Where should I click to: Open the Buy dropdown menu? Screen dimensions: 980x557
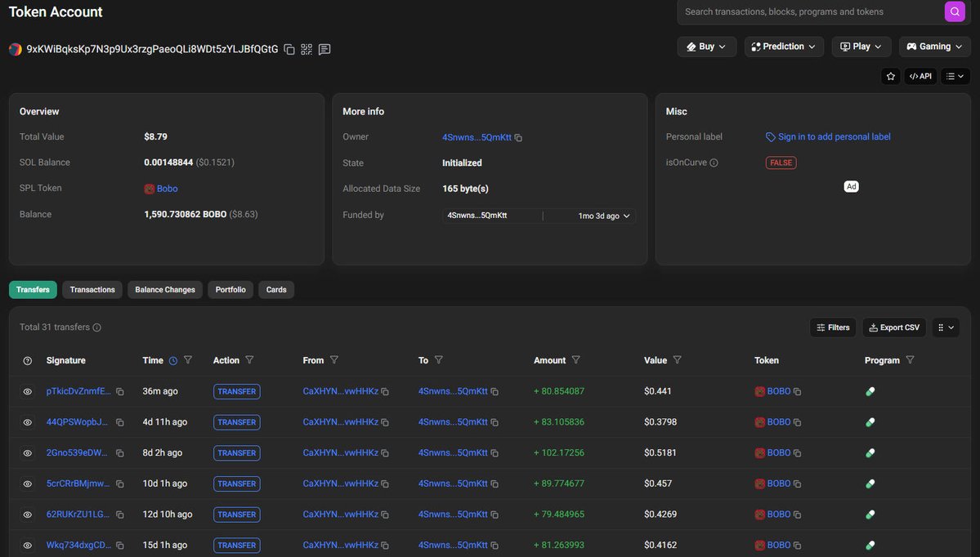point(706,47)
